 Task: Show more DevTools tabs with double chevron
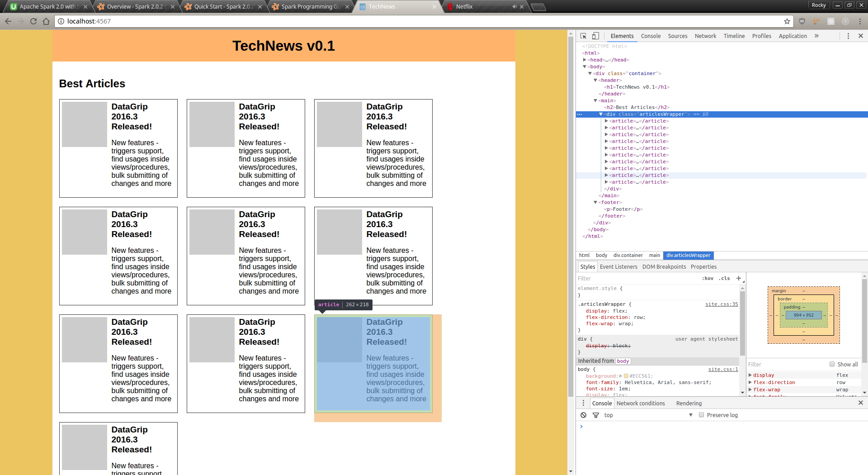(816, 36)
